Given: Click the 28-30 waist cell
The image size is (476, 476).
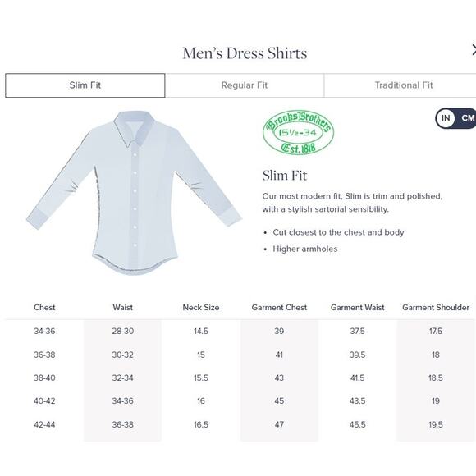Looking at the screenshot, I should point(122,331).
